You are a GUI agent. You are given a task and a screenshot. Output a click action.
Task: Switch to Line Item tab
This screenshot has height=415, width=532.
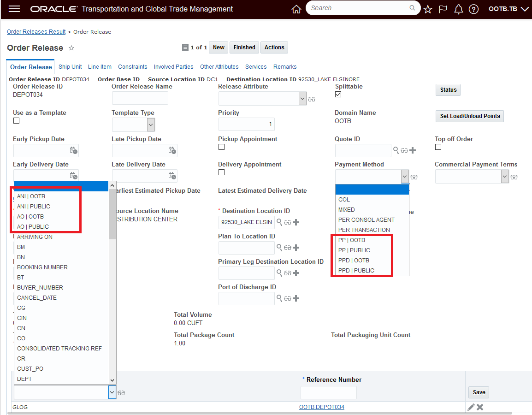click(x=100, y=67)
